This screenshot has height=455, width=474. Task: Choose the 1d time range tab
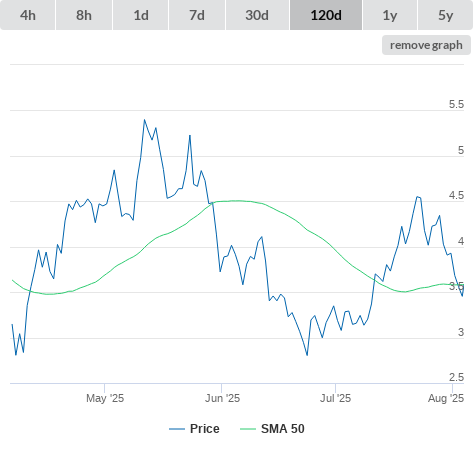coord(141,15)
